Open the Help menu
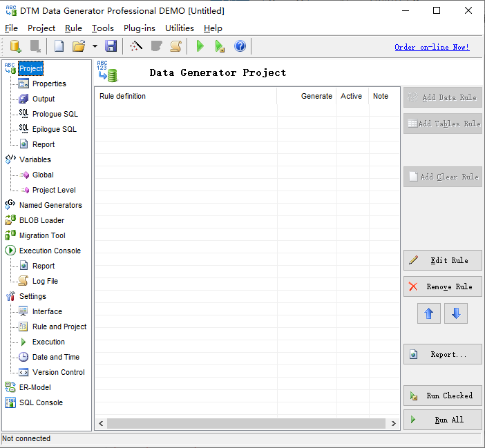Image resolution: width=485 pixels, height=448 pixels. [213, 28]
